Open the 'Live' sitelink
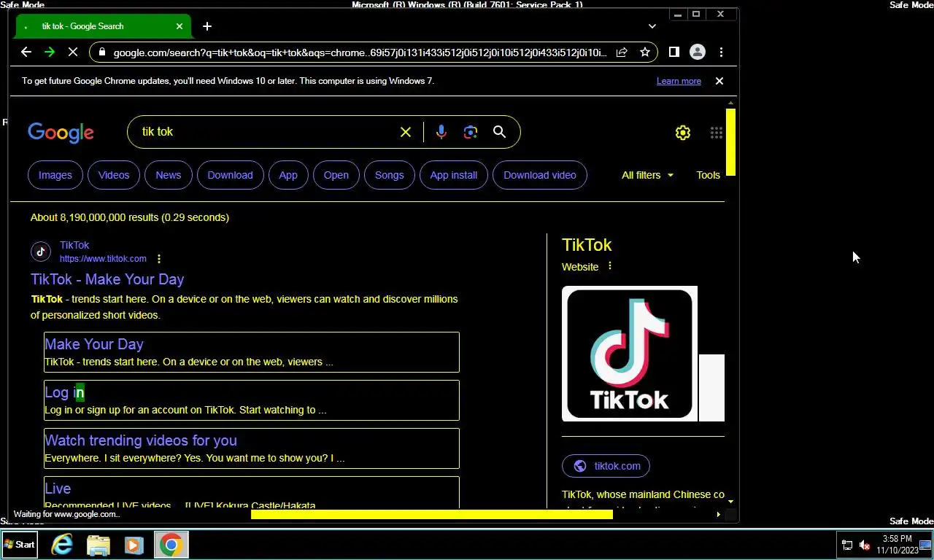This screenshot has height=560, width=934. click(58, 489)
